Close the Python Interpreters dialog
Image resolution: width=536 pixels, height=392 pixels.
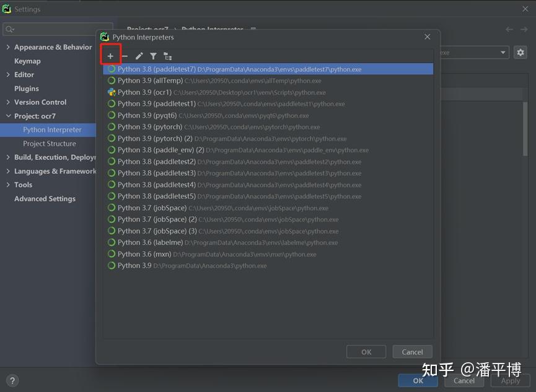click(x=428, y=37)
